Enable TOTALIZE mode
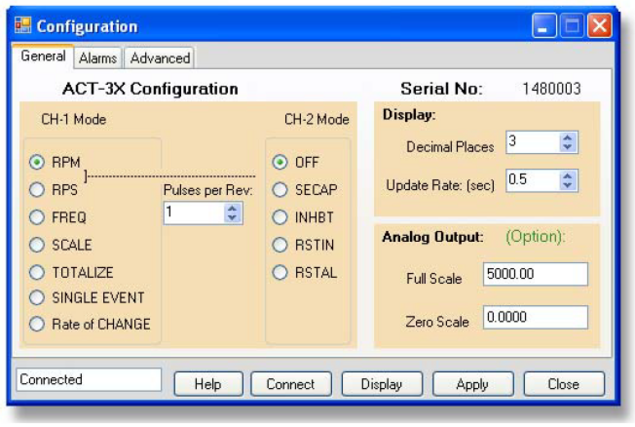 click(37, 270)
